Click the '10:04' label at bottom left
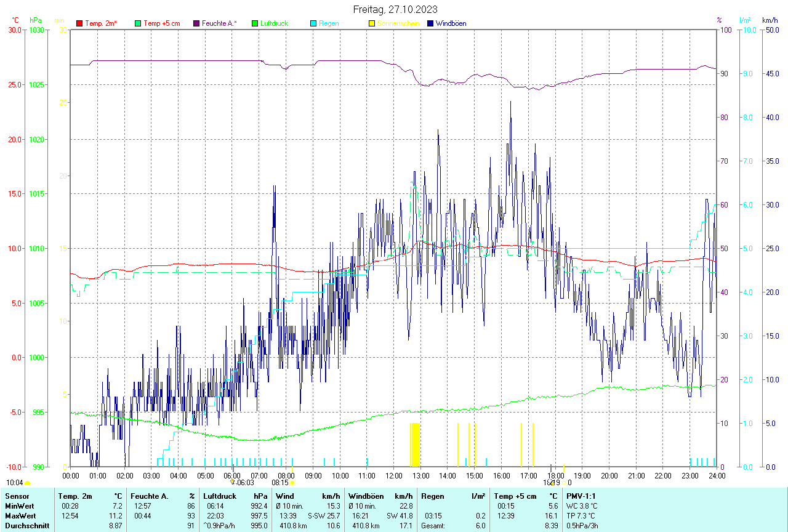This screenshot has width=788, height=532. click(x=15, y=483)
